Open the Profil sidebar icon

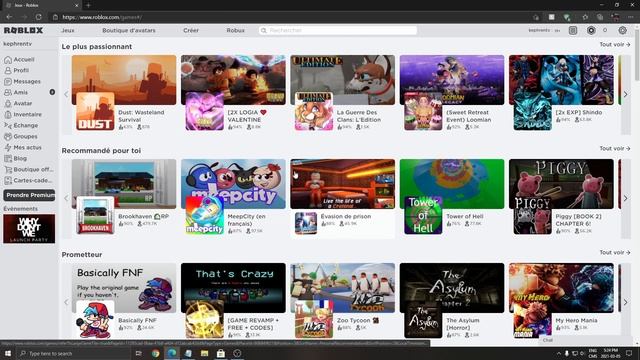[8, 71]
